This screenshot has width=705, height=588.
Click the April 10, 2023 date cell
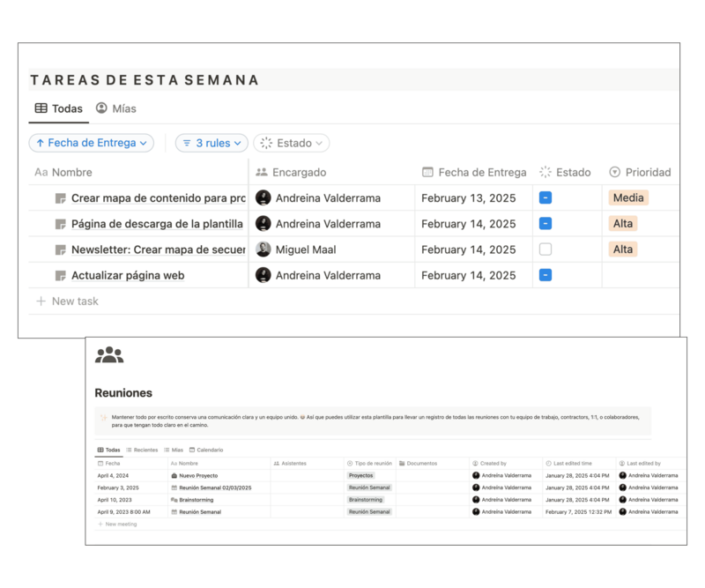pos(115,500)
